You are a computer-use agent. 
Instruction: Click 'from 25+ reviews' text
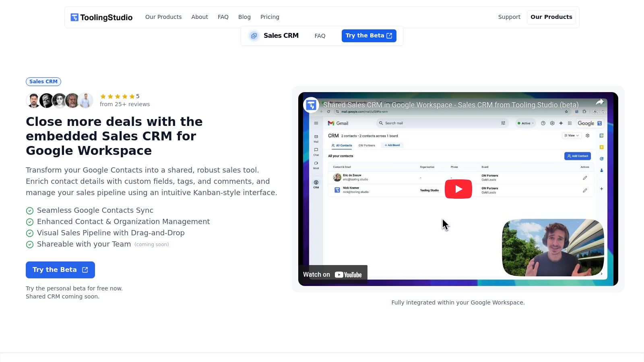[x=125, y=104]
